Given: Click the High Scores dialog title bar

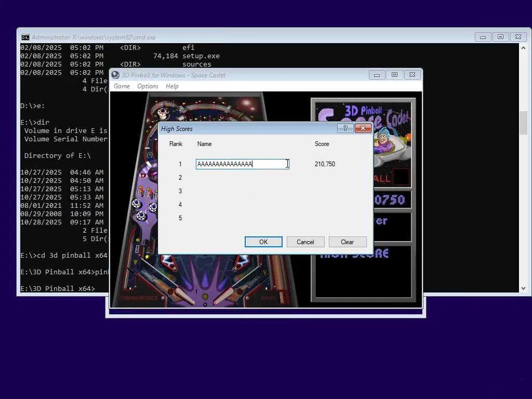Looking at the screenshot, I should pyautogui.click(x=248, y=129).
